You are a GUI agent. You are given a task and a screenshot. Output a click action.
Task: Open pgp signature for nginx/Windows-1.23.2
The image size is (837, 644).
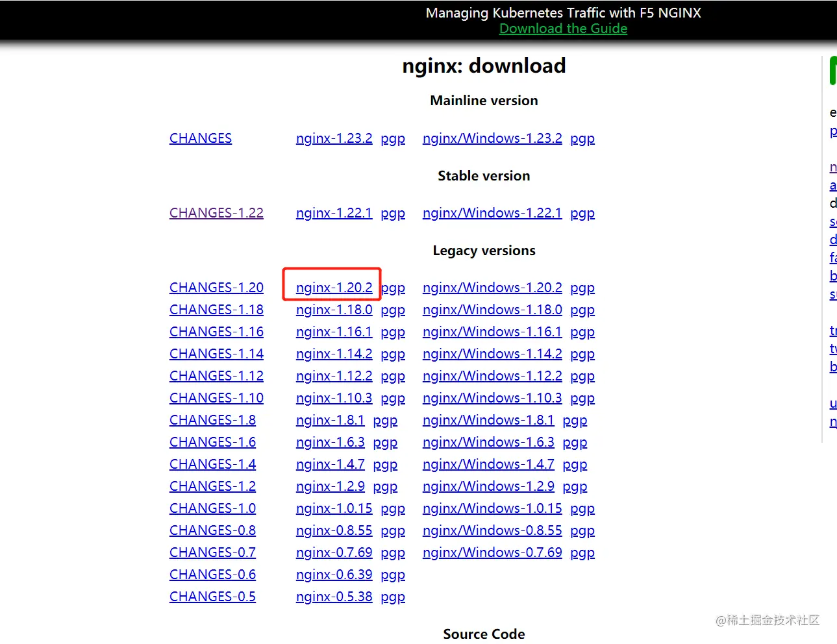click(x=582, y=139)
